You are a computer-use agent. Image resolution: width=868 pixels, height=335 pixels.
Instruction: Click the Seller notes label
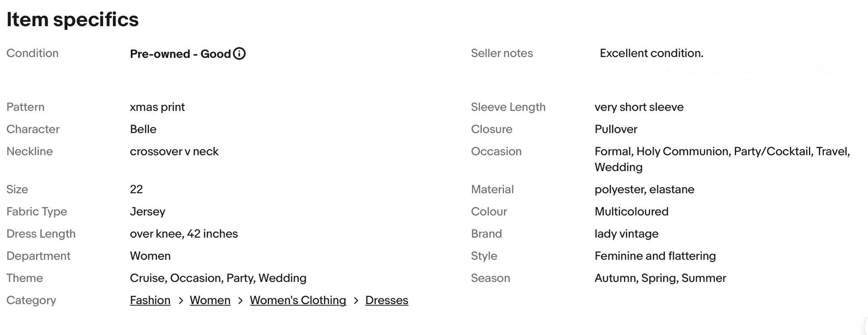[x=502, y=53]
